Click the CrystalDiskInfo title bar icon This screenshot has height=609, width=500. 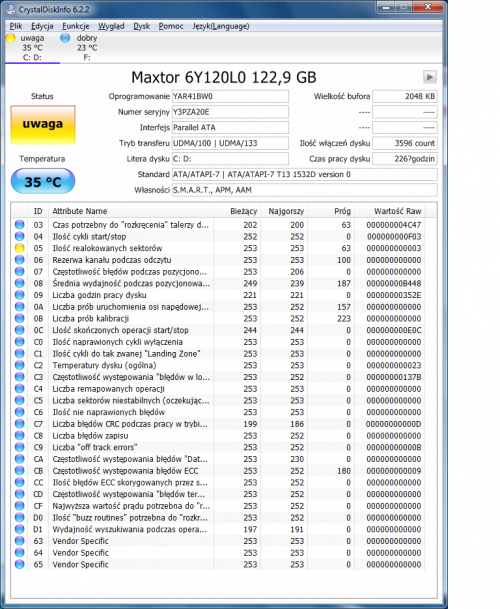12,9
